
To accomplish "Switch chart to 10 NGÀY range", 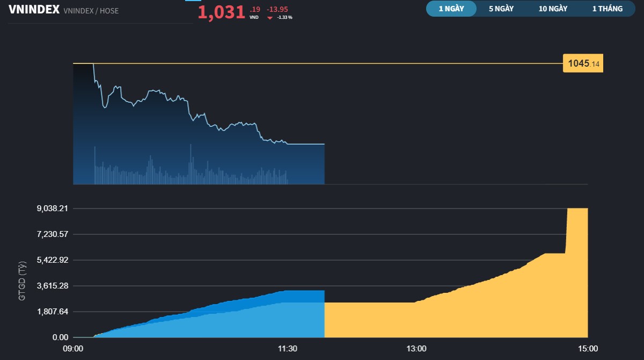I will (553, 9).
